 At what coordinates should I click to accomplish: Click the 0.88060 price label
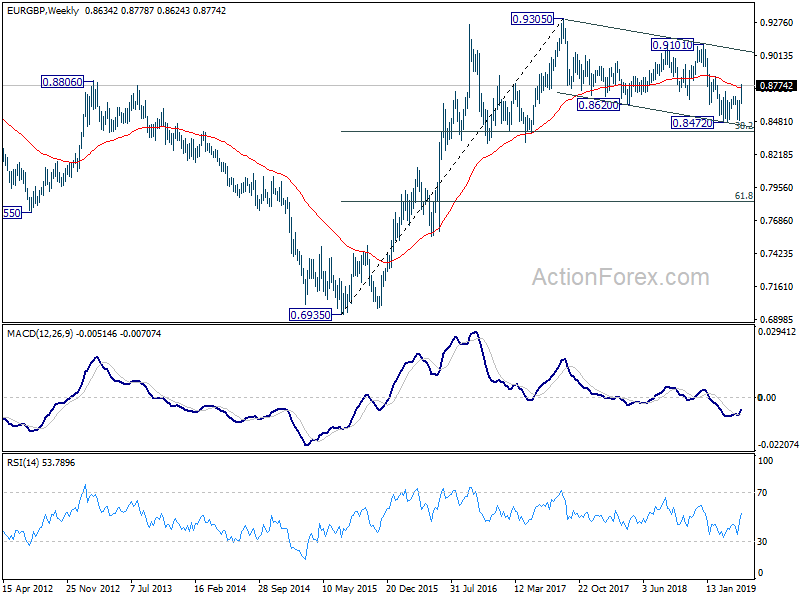[x=62, y=82]
